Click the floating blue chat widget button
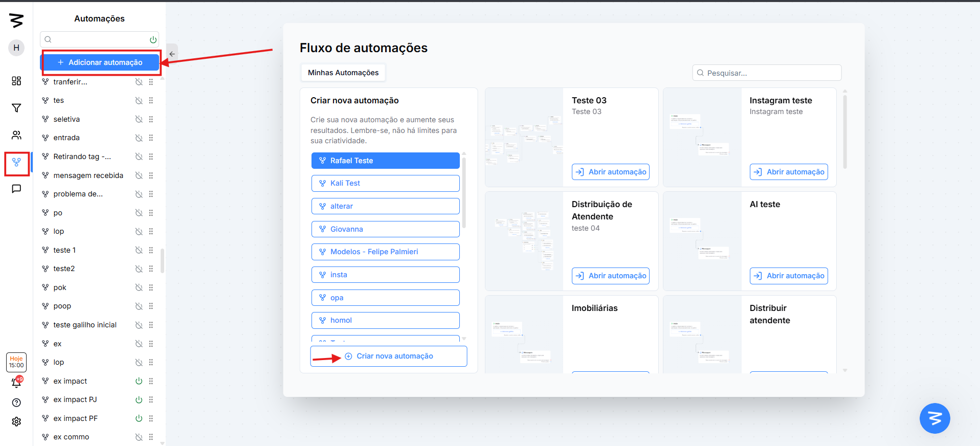980x446 pixels. [x=934, y=418]
